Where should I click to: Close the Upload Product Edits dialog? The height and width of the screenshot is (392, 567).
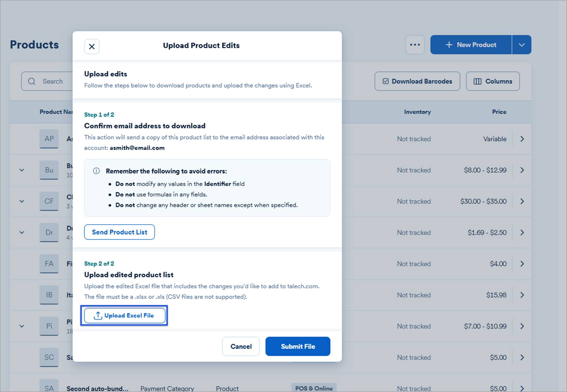[x=92, y=46]
